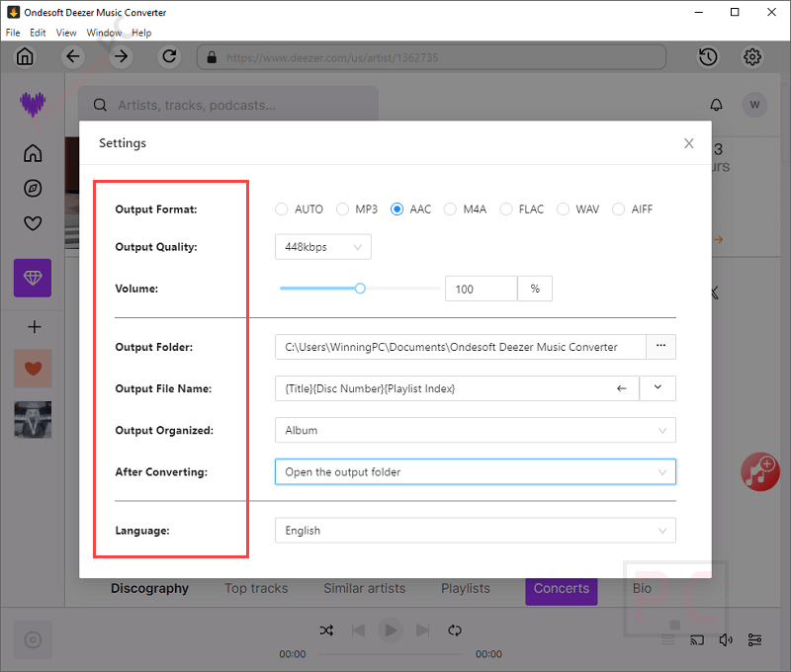Open the 448kbps output quality dropdown

point(323,247)
